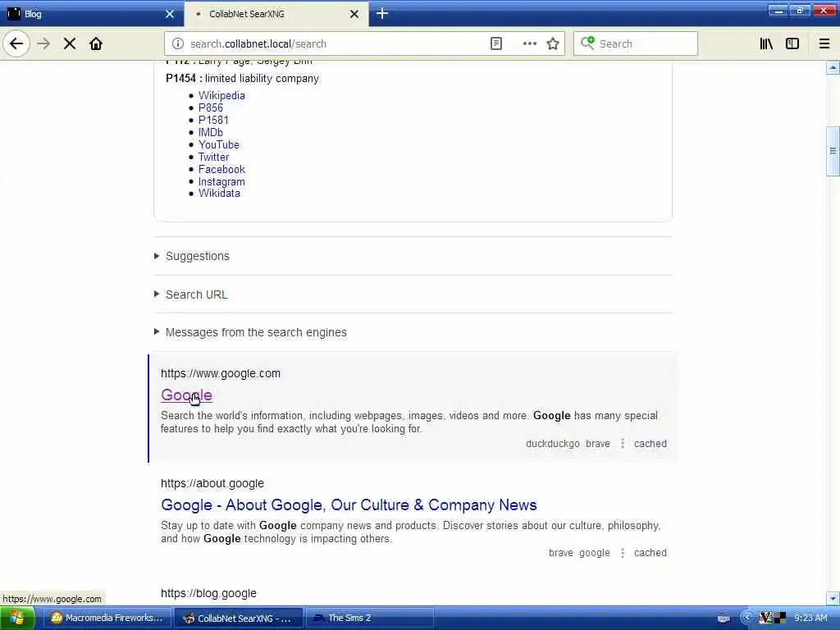Open the P856 link
This screenshot has height=630, width=840.
(x=211, y=107)
